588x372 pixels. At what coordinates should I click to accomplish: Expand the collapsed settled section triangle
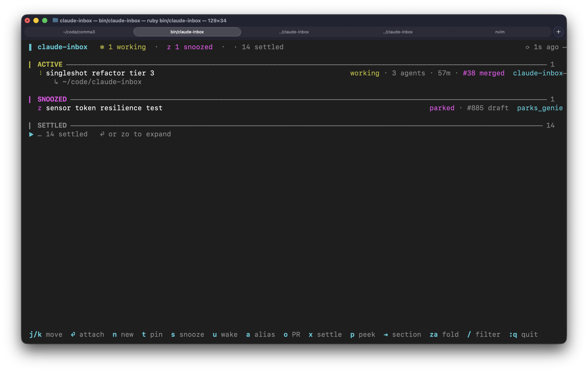click(x=31, y=134)
